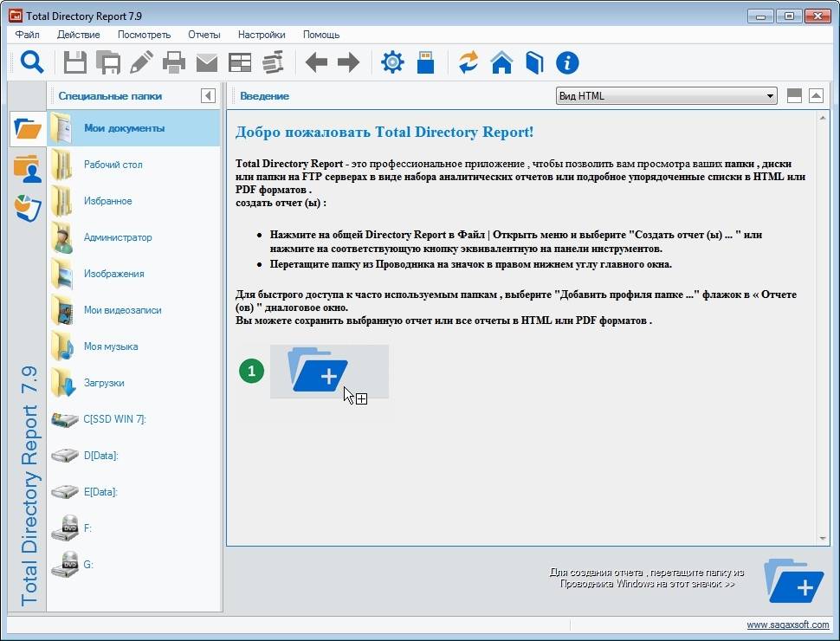Select DVD drive G:
Viewport: 840px width, 641px height.
click(134, 565)
